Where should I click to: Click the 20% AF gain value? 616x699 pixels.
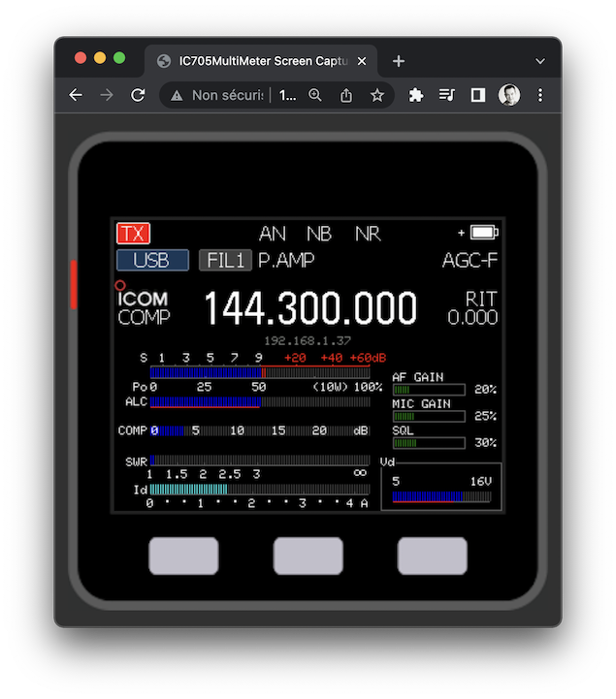coord(486,390)
